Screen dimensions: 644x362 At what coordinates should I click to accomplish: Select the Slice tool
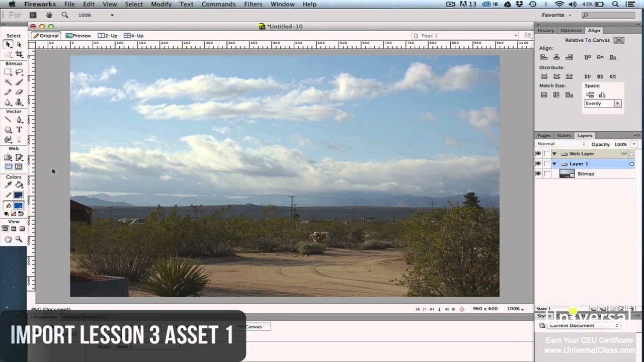tap(19, 157)
